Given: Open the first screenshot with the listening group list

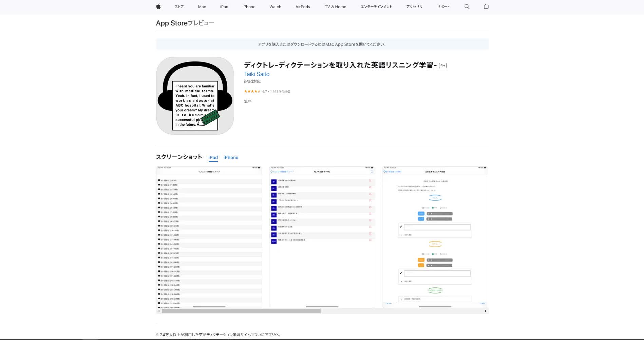Looking at the screenshot, I should pyautogui.click(x=209, y=237).
